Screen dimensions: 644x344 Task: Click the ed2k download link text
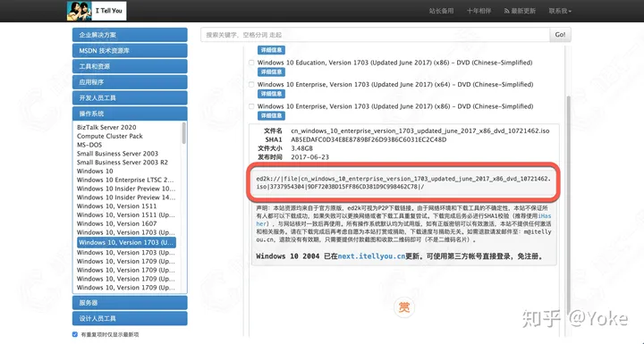point(403,182)
